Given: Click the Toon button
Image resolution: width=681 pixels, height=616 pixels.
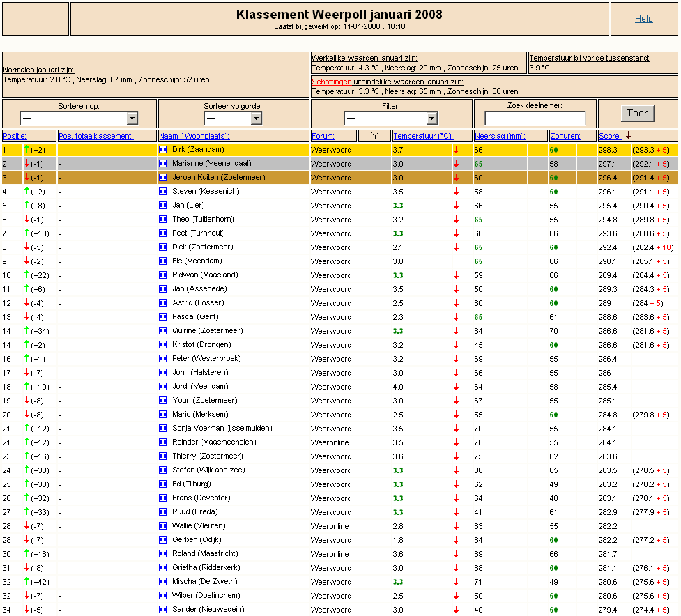Looking at the screenshot, I should click(x=638, y=114).
